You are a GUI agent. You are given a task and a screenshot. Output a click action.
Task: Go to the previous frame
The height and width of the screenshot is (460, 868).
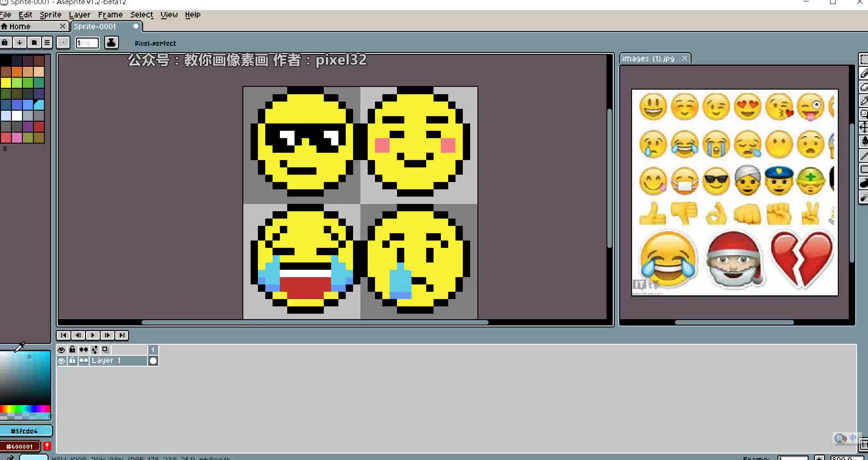[78, 335]
